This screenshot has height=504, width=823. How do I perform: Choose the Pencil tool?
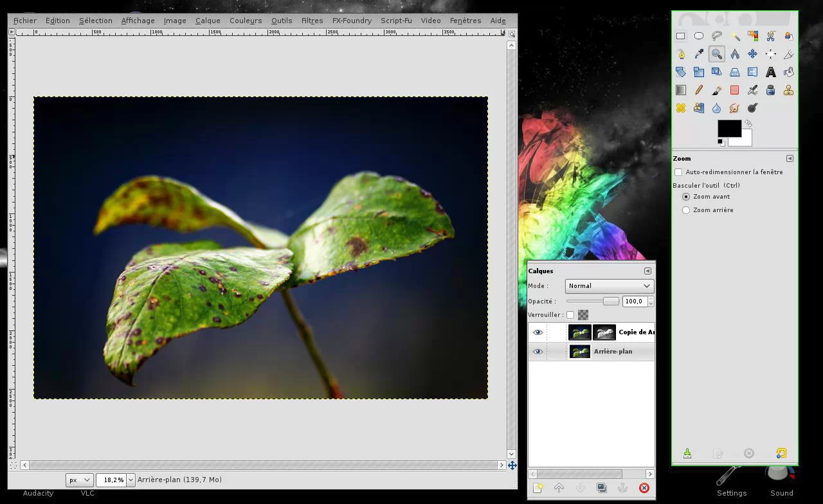coord(699,90)
